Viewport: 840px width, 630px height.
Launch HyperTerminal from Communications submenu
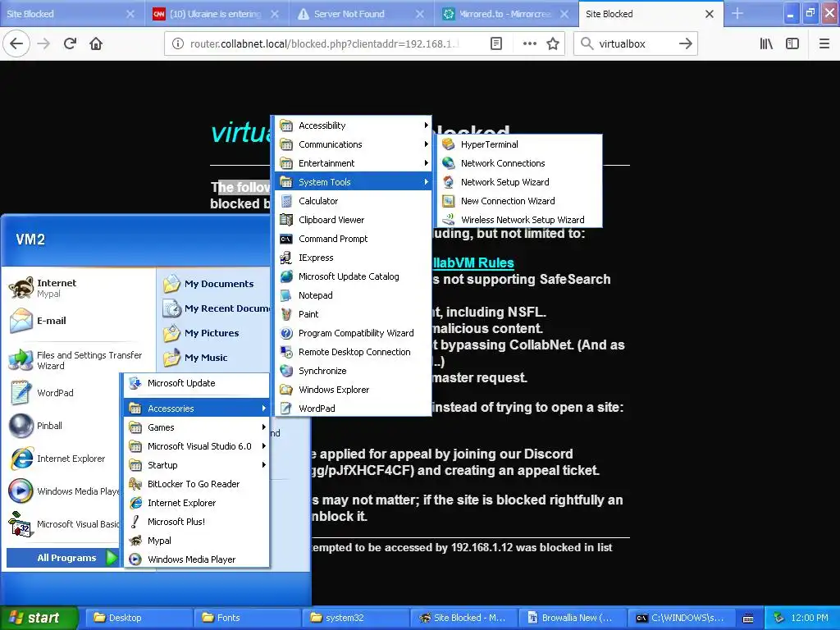coord(520,144)
